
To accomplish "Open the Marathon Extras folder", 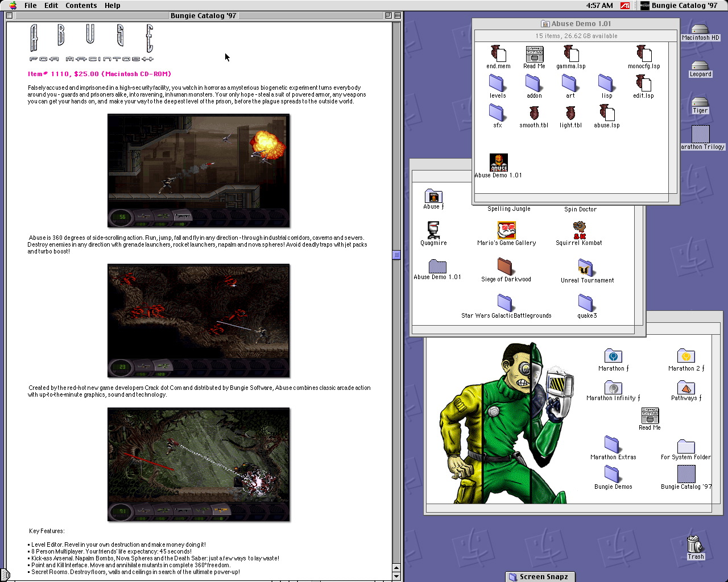I will pos(613,444).
